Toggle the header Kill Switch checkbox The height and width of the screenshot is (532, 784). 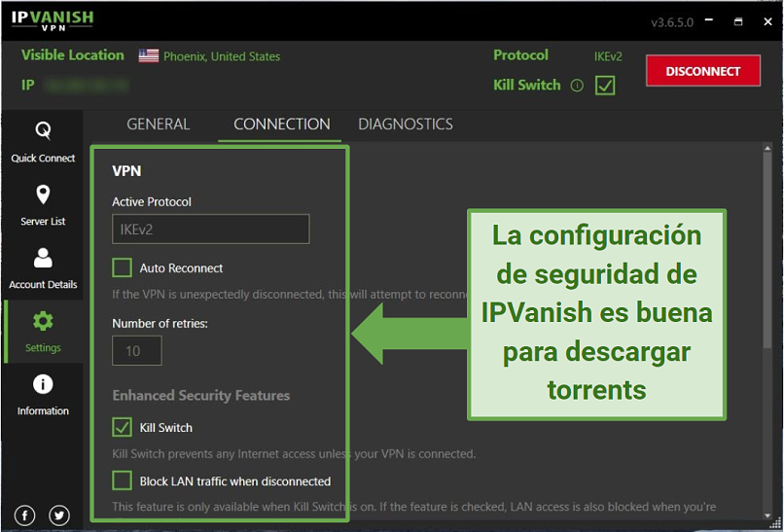pyautogui.click(x=605, y=86)
